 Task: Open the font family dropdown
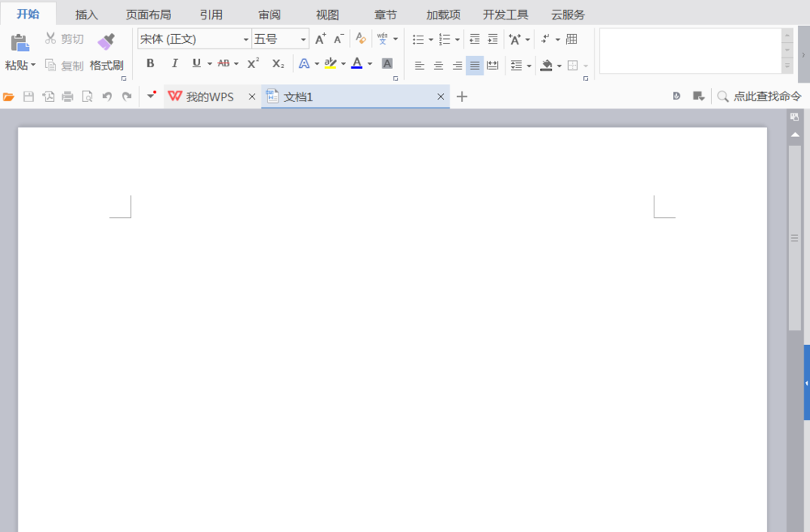[245, 38]
